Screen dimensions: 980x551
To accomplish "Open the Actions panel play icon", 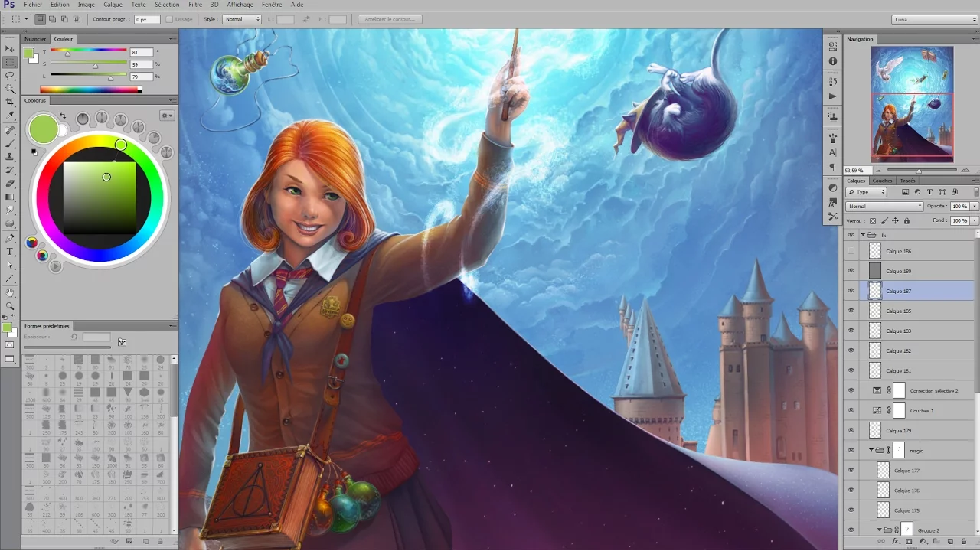I will 833,96.
